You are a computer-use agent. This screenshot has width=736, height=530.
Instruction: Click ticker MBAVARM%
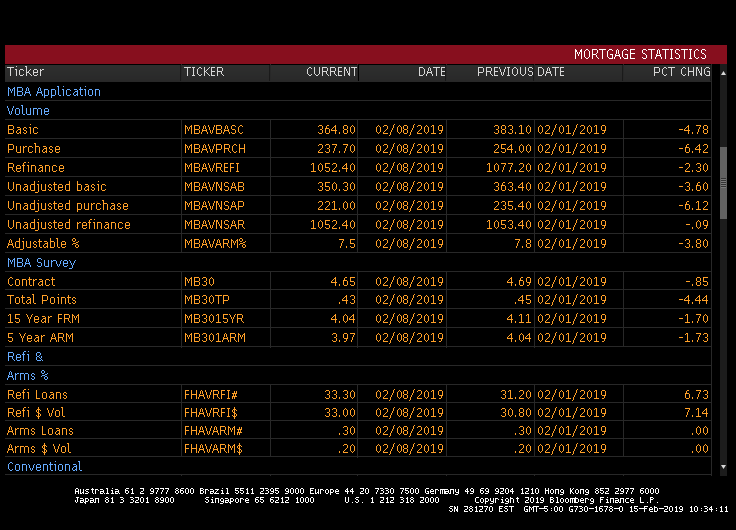215,244
